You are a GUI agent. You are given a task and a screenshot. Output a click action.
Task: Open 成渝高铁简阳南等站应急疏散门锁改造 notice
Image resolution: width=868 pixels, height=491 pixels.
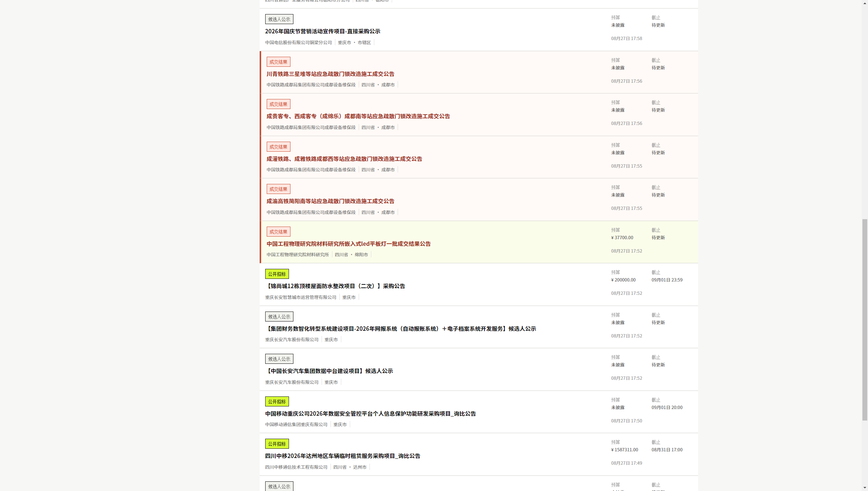(x=330, y=201)
